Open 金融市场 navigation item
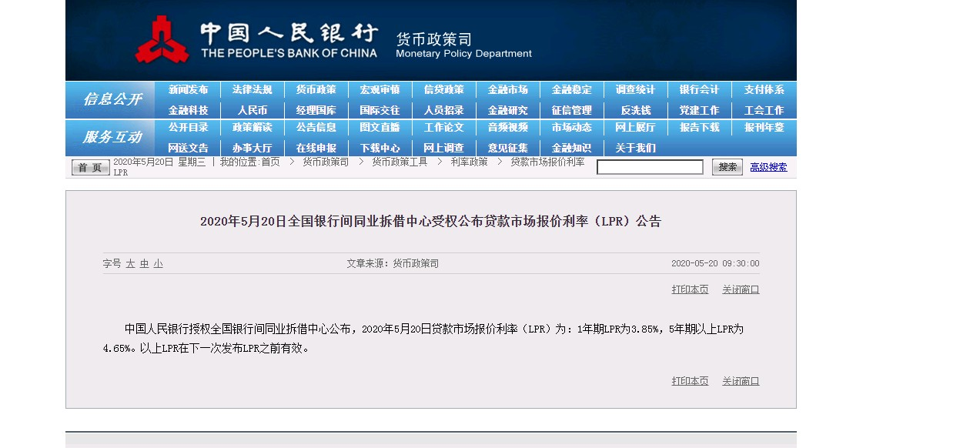980x448 pixels. coord(507,90)
